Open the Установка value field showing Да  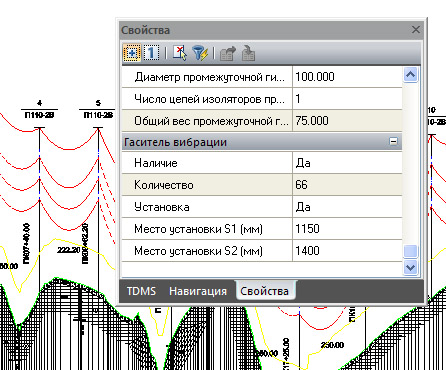347,207
